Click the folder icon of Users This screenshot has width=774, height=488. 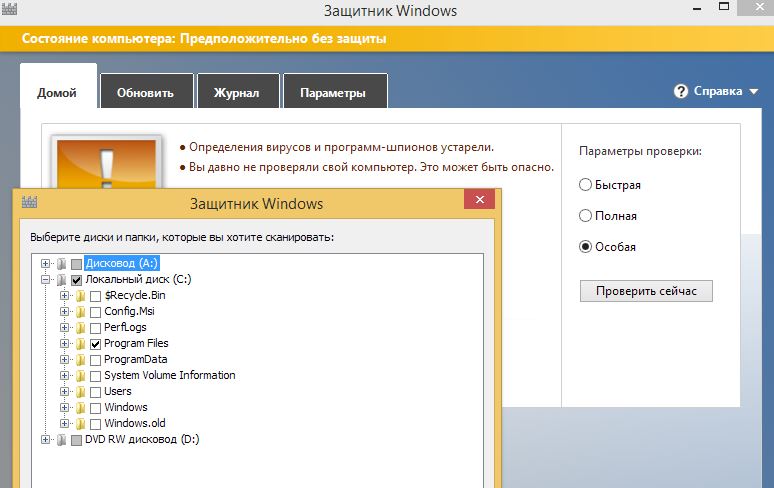pos(80,392)
